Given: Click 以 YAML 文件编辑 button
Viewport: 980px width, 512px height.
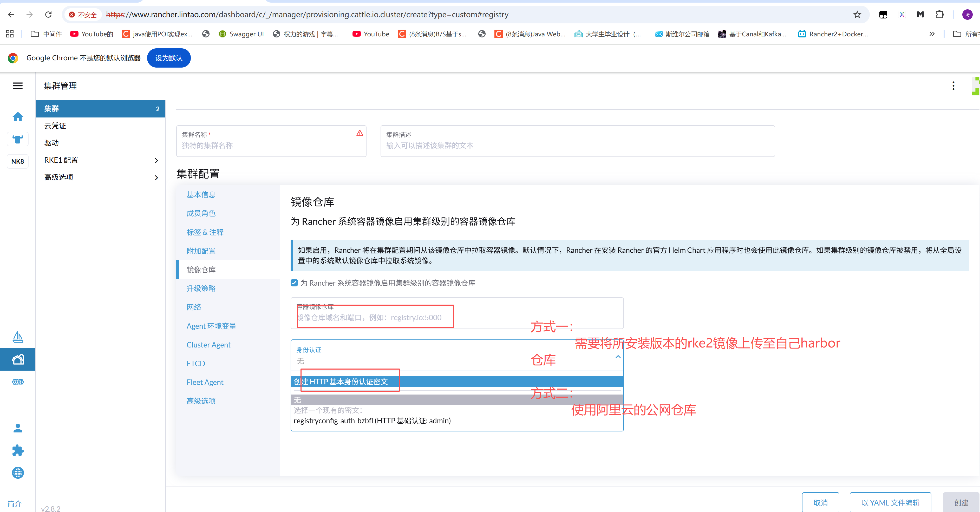Looking at the screenshot, I should (890, 502).
